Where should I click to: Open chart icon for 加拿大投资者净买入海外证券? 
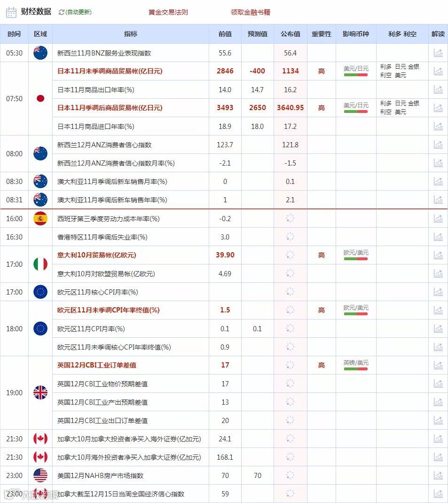point(438,439)
